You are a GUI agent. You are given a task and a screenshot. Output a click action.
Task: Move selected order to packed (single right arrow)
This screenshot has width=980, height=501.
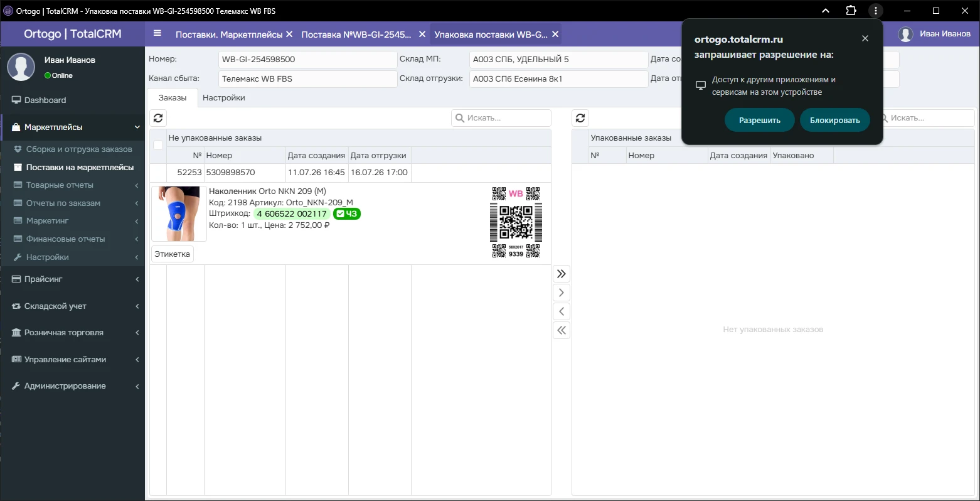[562, 293]
